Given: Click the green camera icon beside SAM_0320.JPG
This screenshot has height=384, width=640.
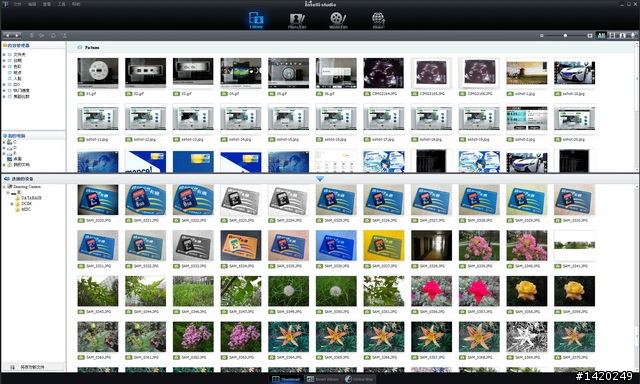Looking at the screenshot, I should 81,220.
